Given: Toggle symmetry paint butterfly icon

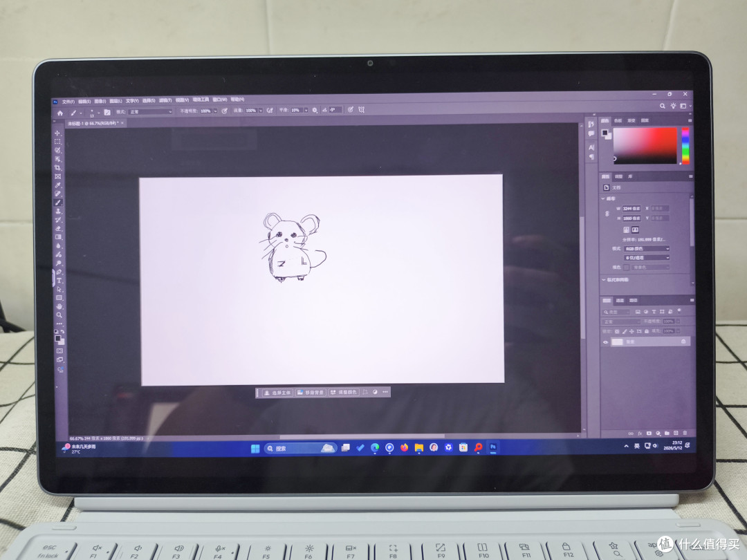Looking at the screenshot, I should 362,109.
